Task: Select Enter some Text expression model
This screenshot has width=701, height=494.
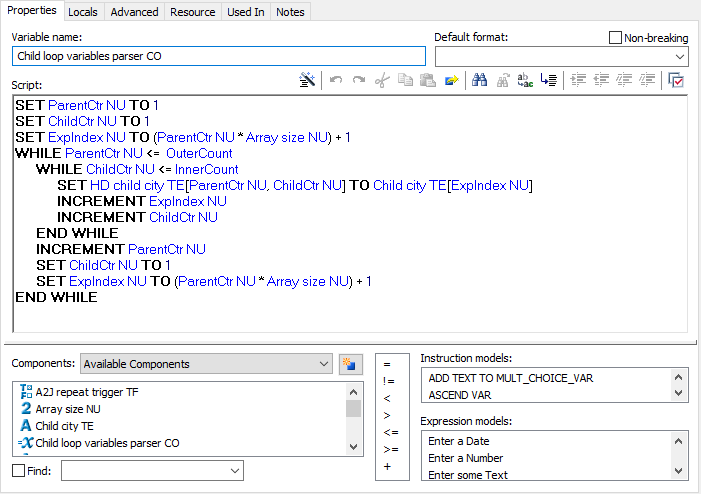Action: pos(468,475)
